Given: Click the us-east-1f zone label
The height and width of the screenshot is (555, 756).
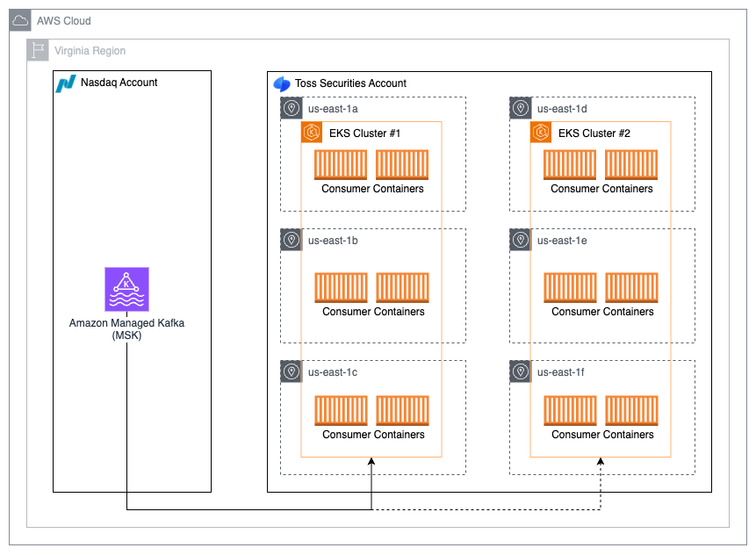Looking at the screenshot, I should coord(560,372).
